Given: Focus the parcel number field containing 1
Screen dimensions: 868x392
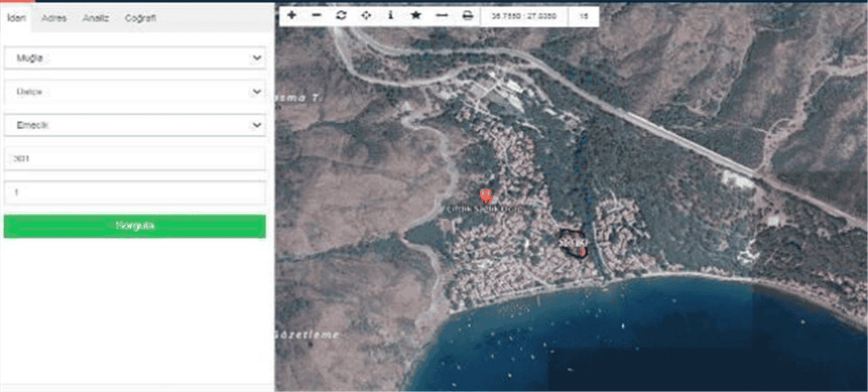Looking at the screenshot, I should pyautogui.click(x=134, y=193).
